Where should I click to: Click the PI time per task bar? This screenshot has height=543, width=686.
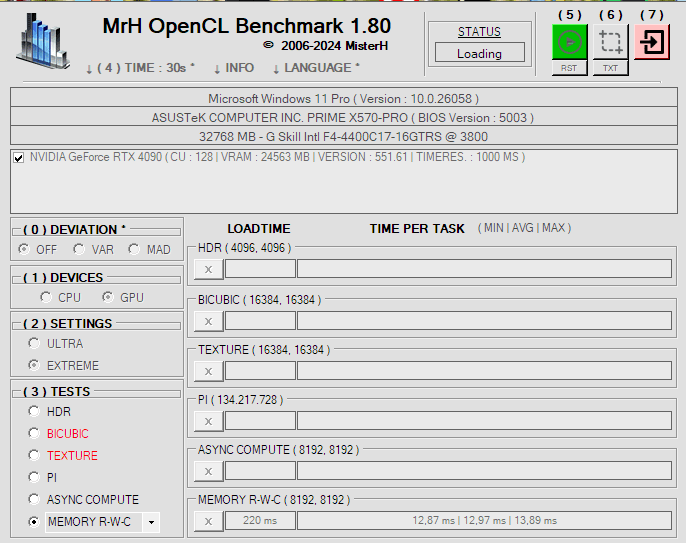484,420
